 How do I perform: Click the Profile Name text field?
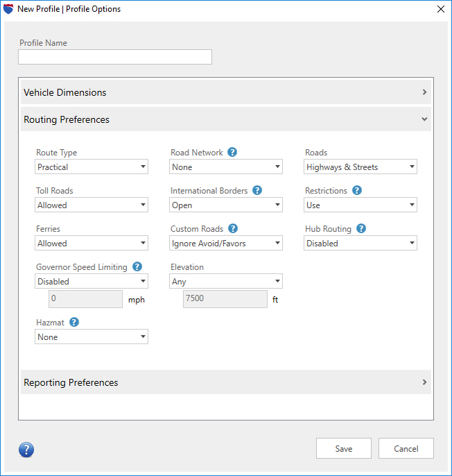click(x=115, y=57)
